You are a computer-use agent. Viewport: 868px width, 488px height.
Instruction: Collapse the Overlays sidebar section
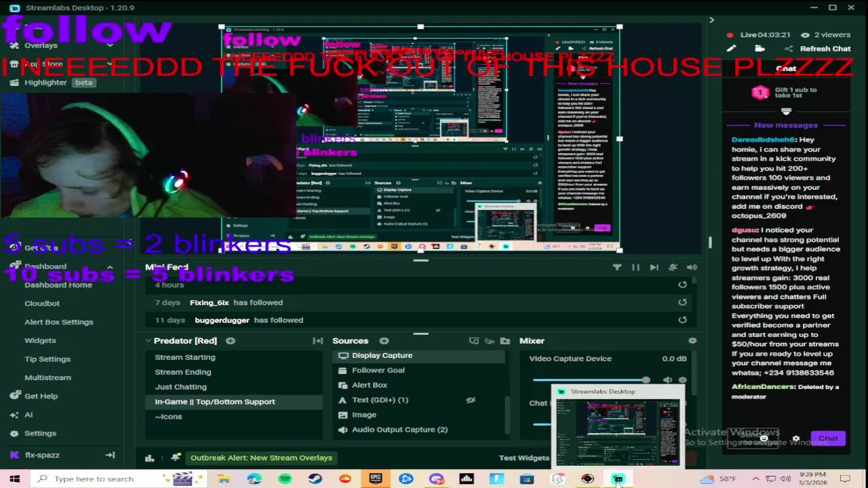[110, 45]
